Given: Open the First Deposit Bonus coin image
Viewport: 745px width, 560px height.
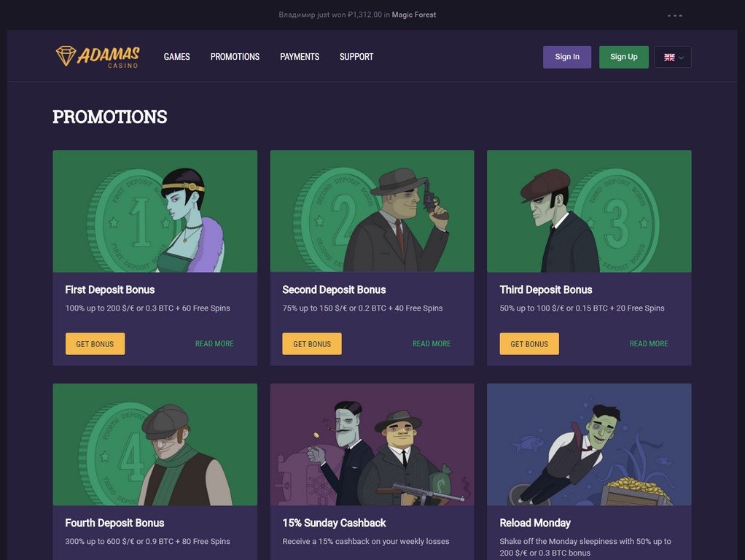Looking at the screenshot, I should [155, 211].
